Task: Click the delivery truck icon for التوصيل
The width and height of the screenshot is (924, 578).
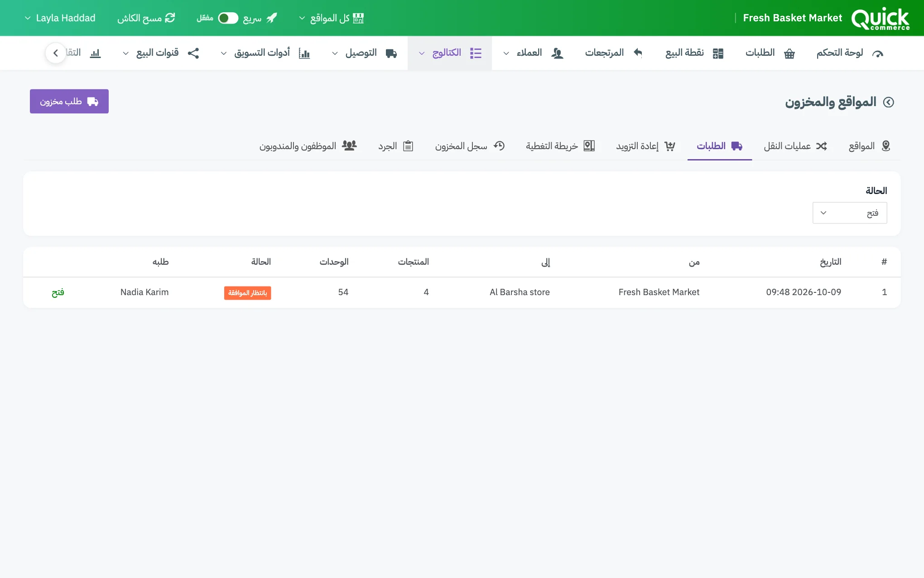Action: point(391,53)
